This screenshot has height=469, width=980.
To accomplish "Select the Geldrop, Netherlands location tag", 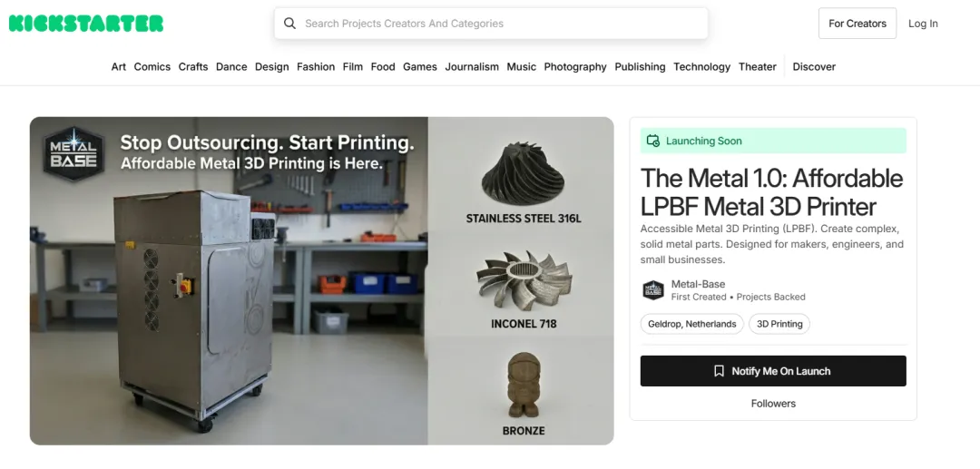I will (691, 324).
